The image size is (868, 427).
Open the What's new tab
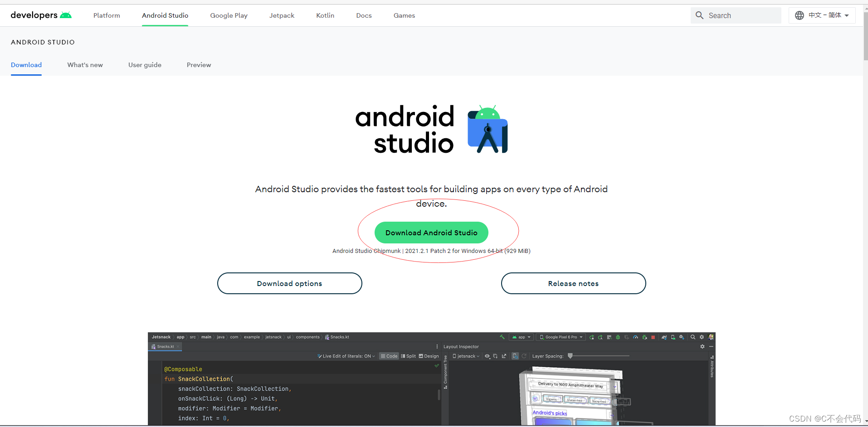(85, 65)
